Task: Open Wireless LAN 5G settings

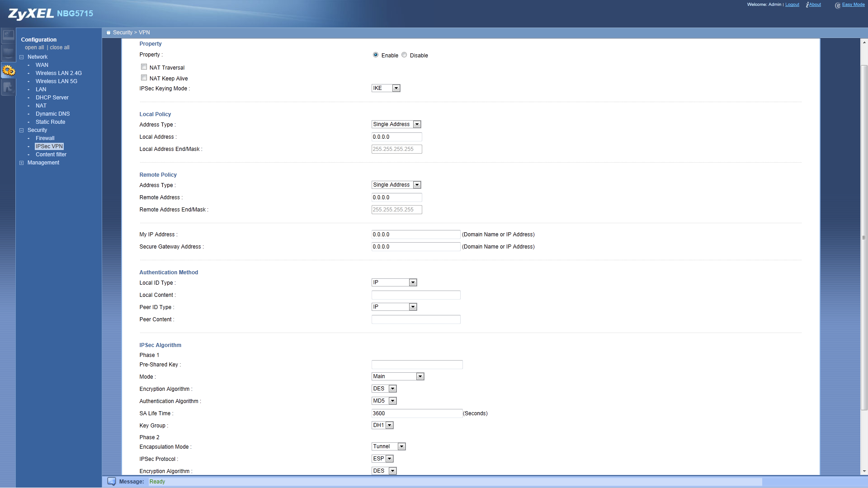Action: click(x=57, y=81)
